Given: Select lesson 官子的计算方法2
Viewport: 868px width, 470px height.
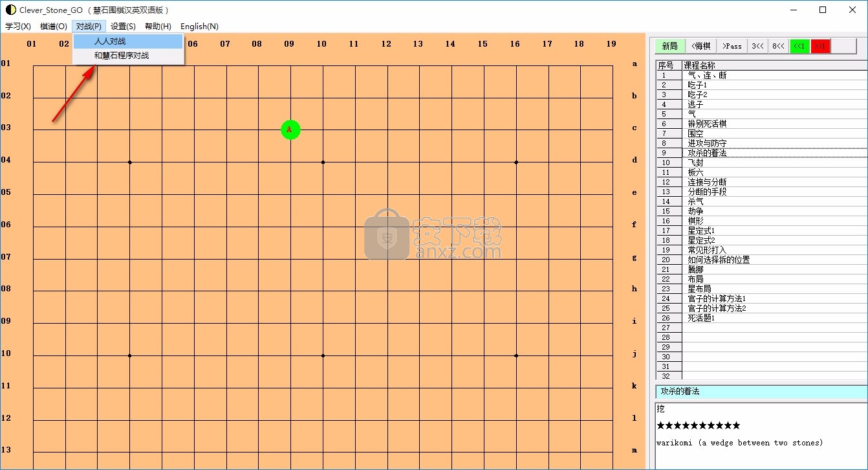Looking at the screenshot, I should (x=774, y=308).
